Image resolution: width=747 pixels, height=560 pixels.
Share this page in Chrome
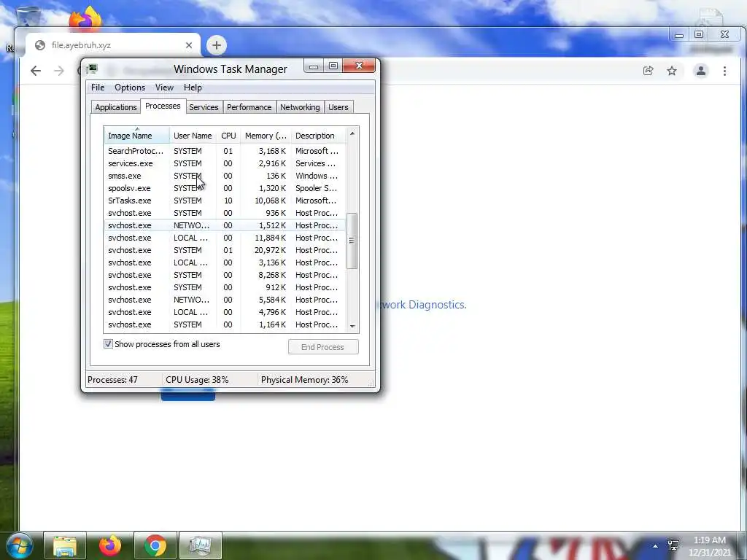coord(648,71)
